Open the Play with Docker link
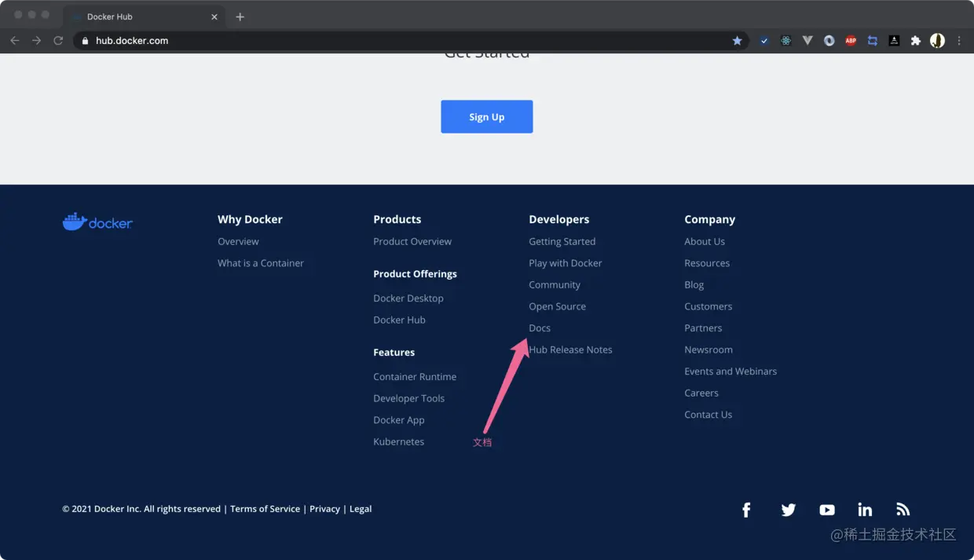 coord(566,263)
